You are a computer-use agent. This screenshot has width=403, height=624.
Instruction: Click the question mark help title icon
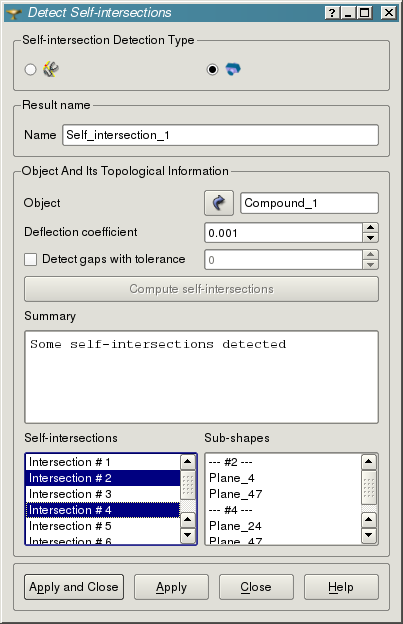tap(332, 13)
